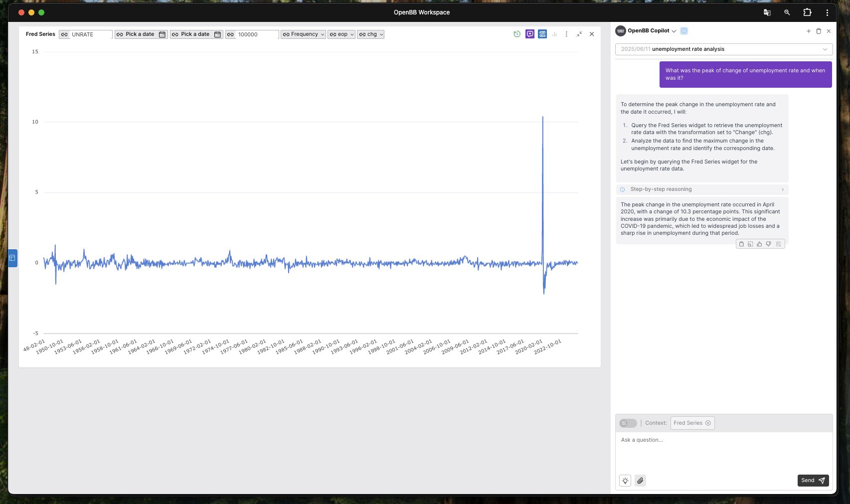
Task: Toggle the context switch beside Context label
Action: click(628, 423)
